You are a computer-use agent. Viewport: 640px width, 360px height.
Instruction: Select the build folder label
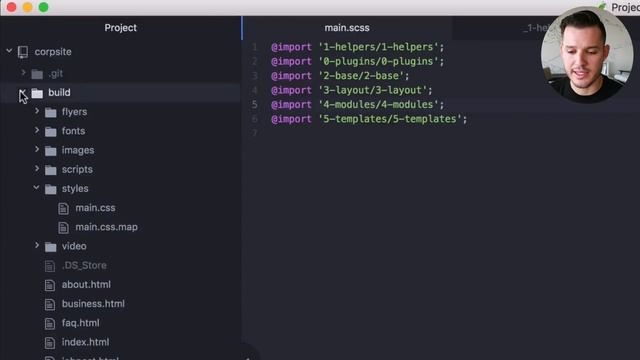pyautogui.click(x=59, y=93)
